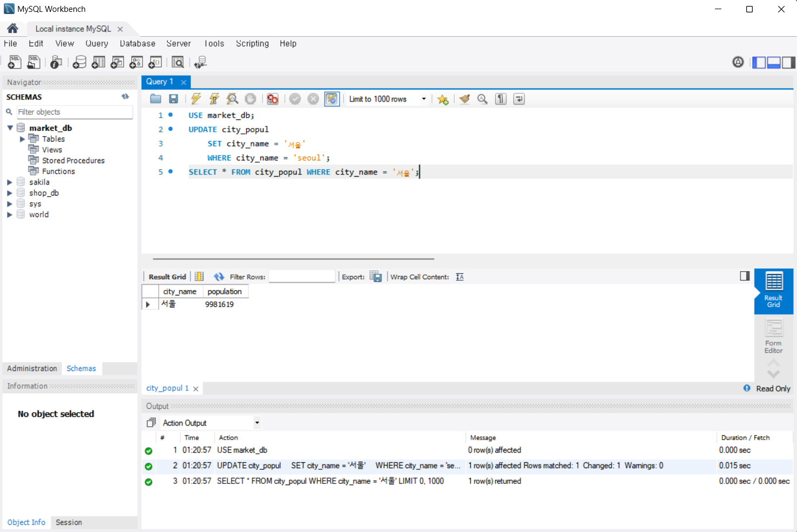This screenshot has width=797, height=532.
Task: Reconnect to DBMS toolbar icon
Action: click(x=200, y=62)
